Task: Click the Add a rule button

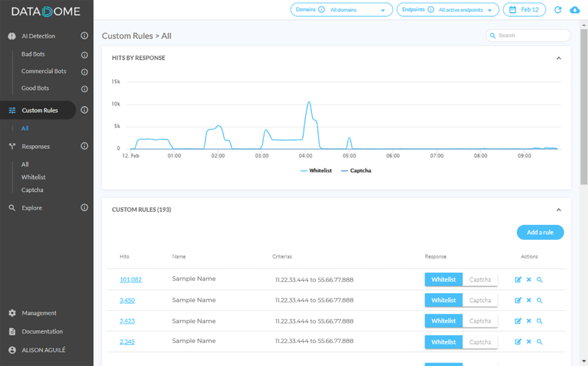Action: tap(540, 232)
